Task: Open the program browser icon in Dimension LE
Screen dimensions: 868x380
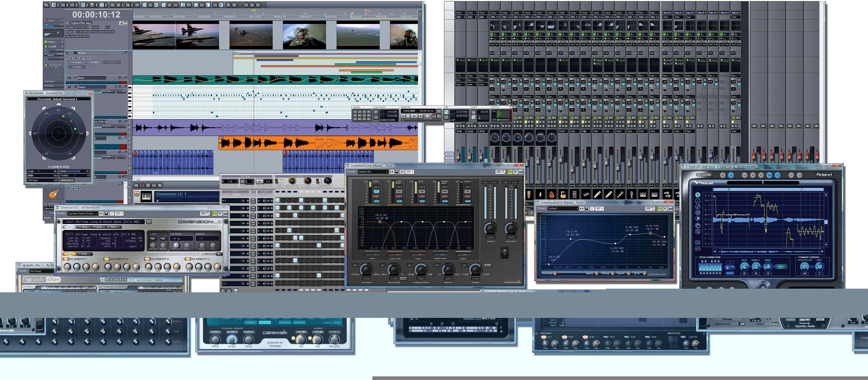Action: [x=149, y=222]
